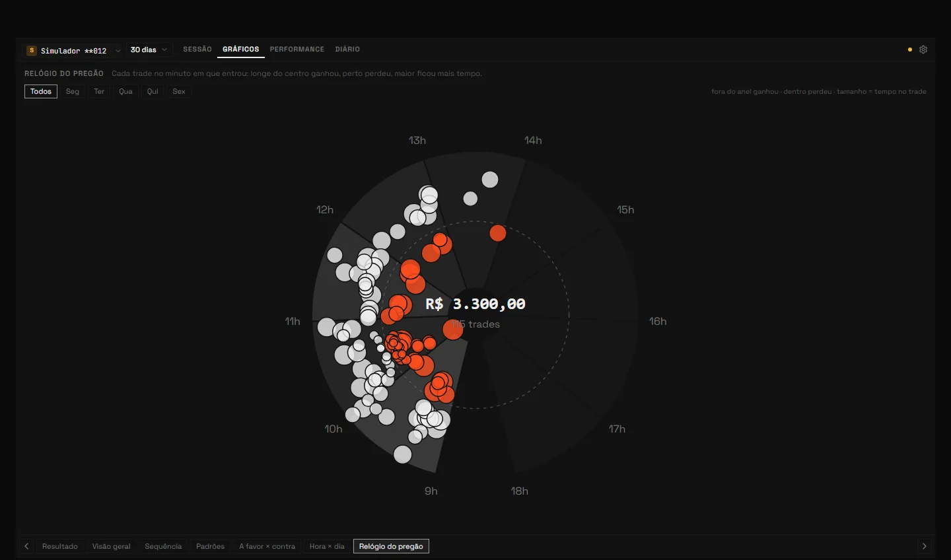This screenshot has height=560, width=951.
Task: Switch to the SESSÃO tab
Action: point(197,50)
